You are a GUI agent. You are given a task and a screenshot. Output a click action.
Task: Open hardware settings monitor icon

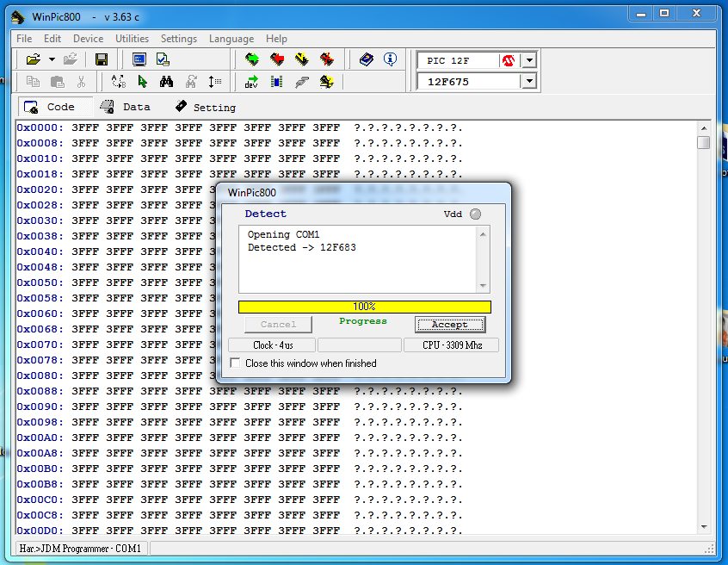pyautogui.click(x=139, y=59)
